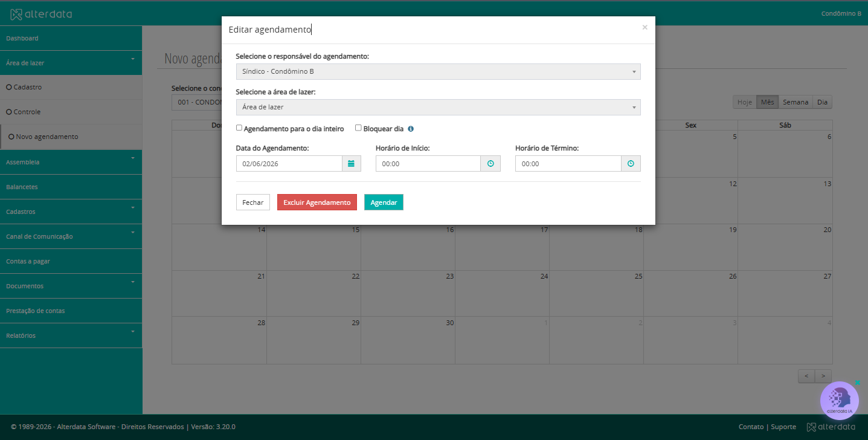Image resolution: width=868 pixels, height=440 pixels.
Task: Check the Bloquear dia checkbox
Action: (x=358, y=128)
